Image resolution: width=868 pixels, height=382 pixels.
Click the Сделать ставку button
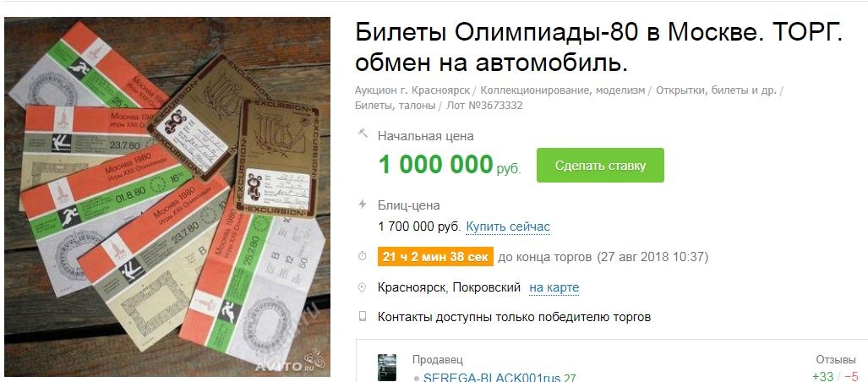coord(600,165)
